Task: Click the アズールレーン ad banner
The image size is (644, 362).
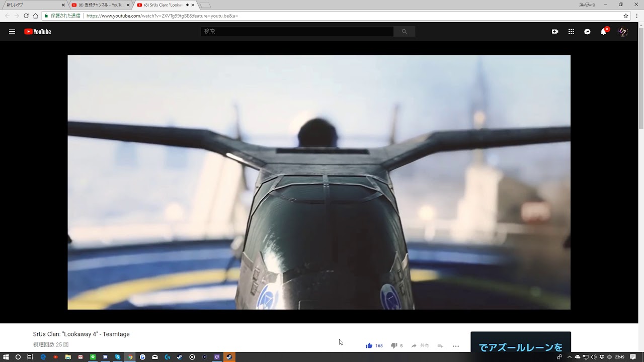Action: tap(521, 342)
